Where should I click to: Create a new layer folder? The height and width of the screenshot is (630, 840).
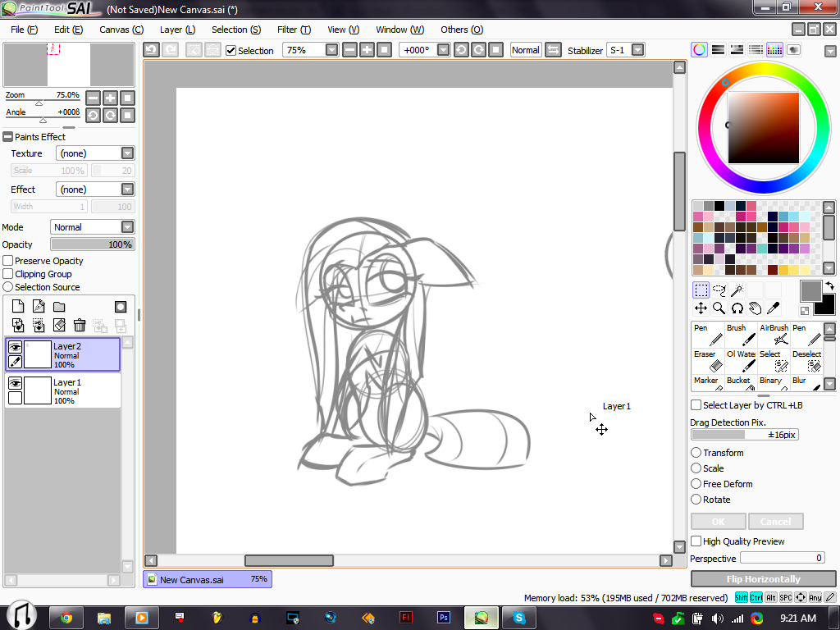coord(59,307)
